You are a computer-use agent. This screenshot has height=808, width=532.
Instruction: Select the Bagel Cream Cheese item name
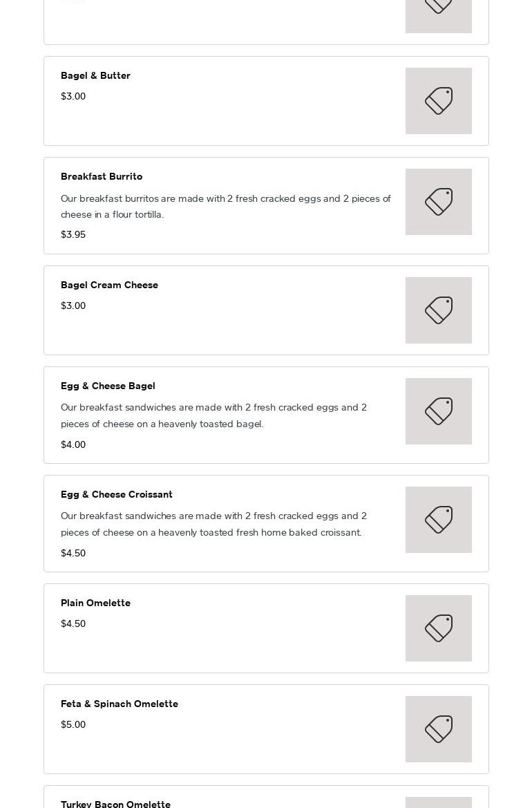(x=109, y=285)
